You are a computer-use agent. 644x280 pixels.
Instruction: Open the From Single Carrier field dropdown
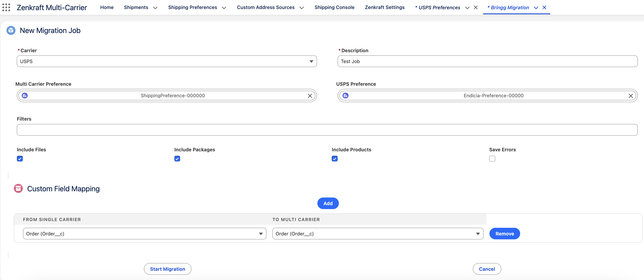click(144, 233)
